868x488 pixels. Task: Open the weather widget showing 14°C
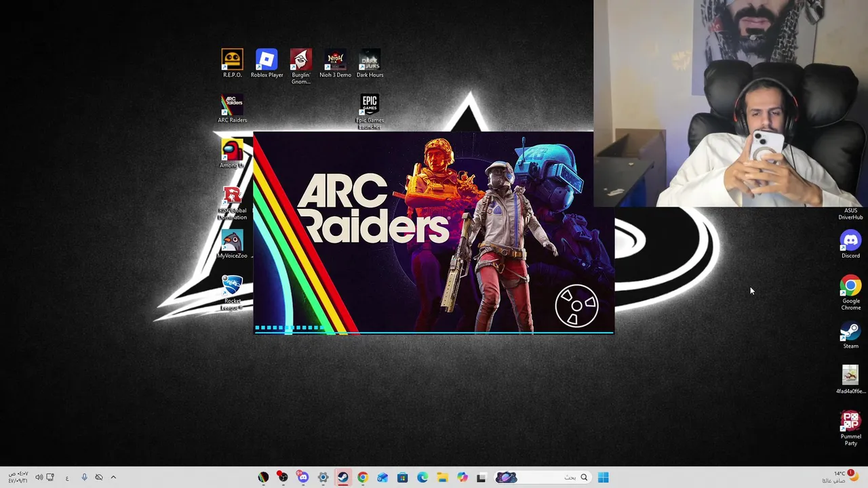click(x=840, y=477)
